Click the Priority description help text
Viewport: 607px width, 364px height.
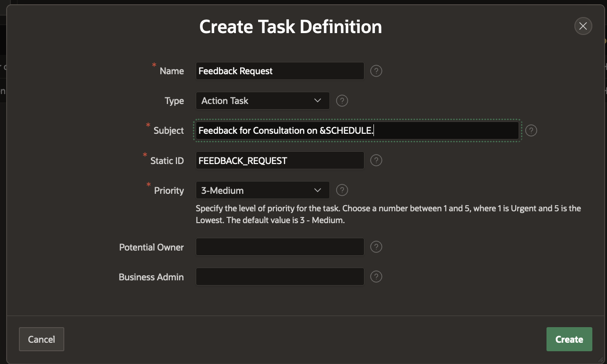click(x=388, y=214)
